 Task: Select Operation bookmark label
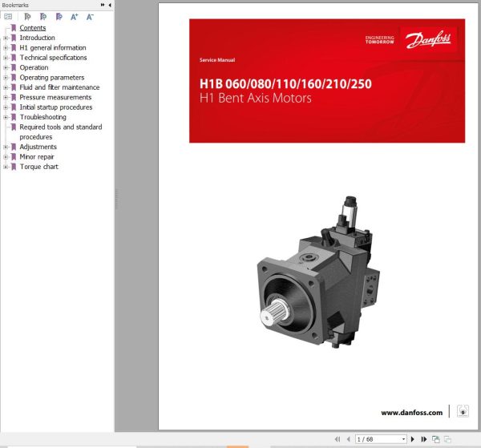click(34, 67)
